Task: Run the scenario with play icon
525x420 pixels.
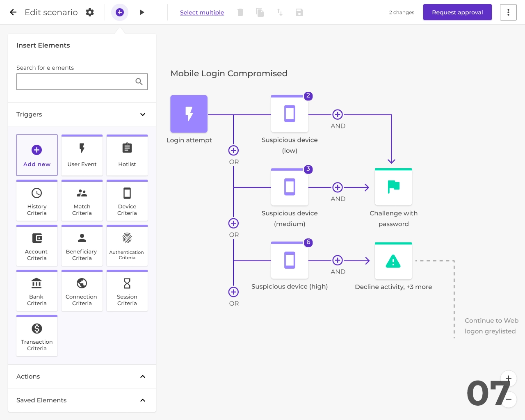Action: (142, 12)
